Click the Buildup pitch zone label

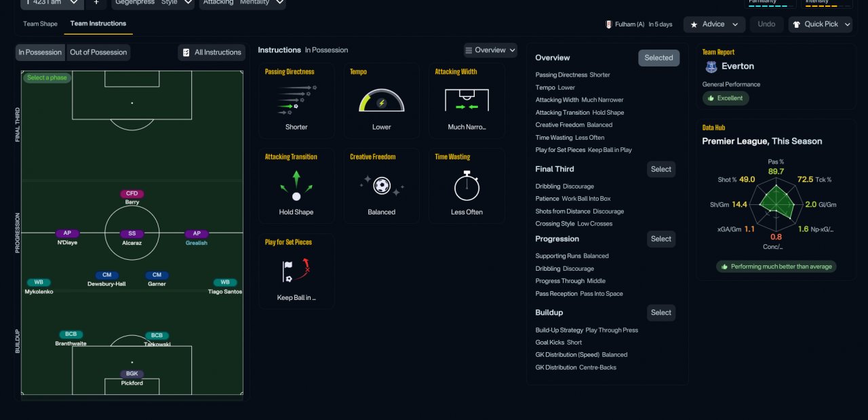[18, 341]
